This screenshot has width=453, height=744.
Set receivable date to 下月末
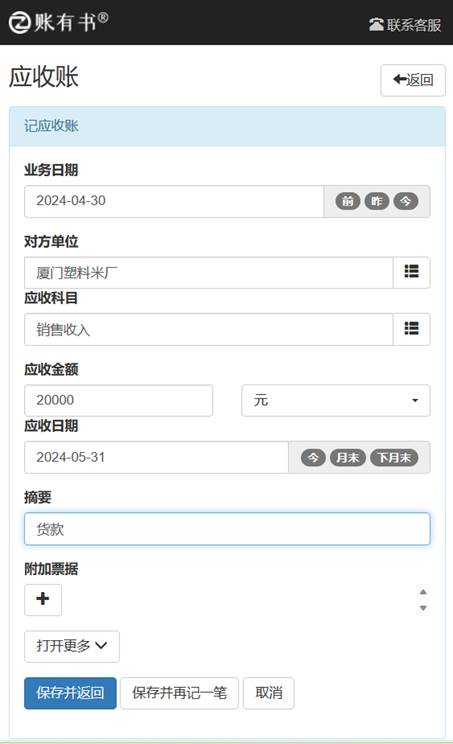[x=394, y=457]
